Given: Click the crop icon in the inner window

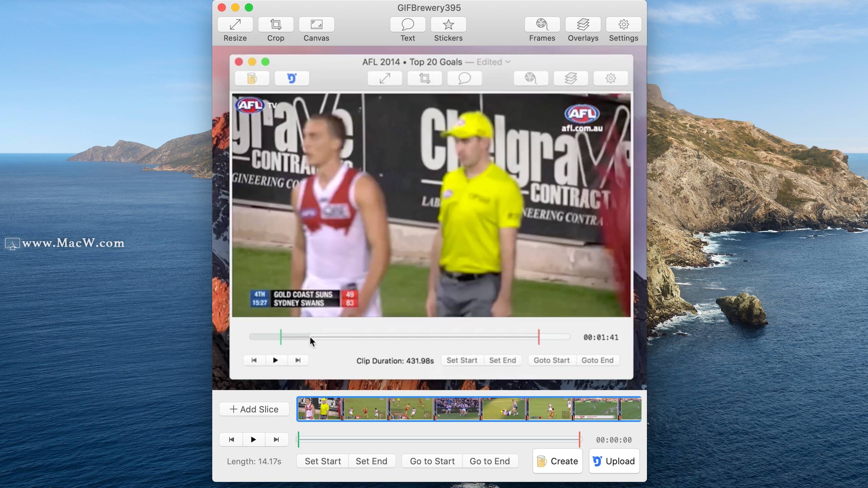Looking at the screenshot, I should pyautogui.click(x=425, y=78).
